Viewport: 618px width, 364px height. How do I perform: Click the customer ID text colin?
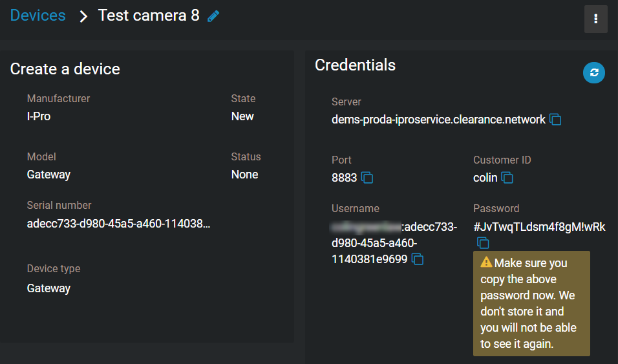485,178
